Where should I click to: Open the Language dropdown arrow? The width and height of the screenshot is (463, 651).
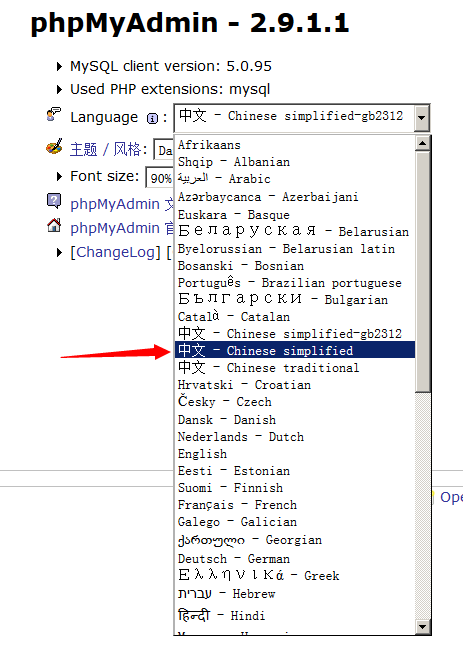click(x=421, y=117)
